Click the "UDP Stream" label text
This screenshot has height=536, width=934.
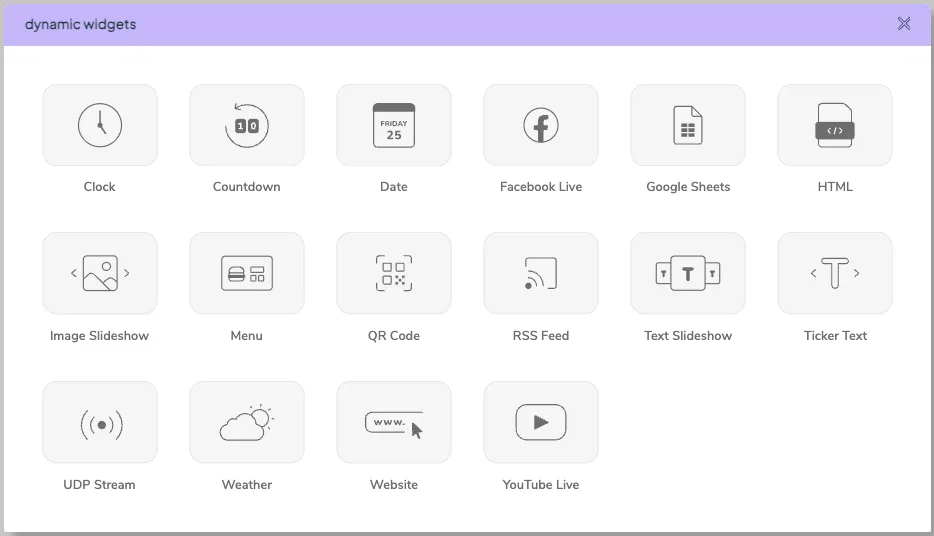pos(99,484)
